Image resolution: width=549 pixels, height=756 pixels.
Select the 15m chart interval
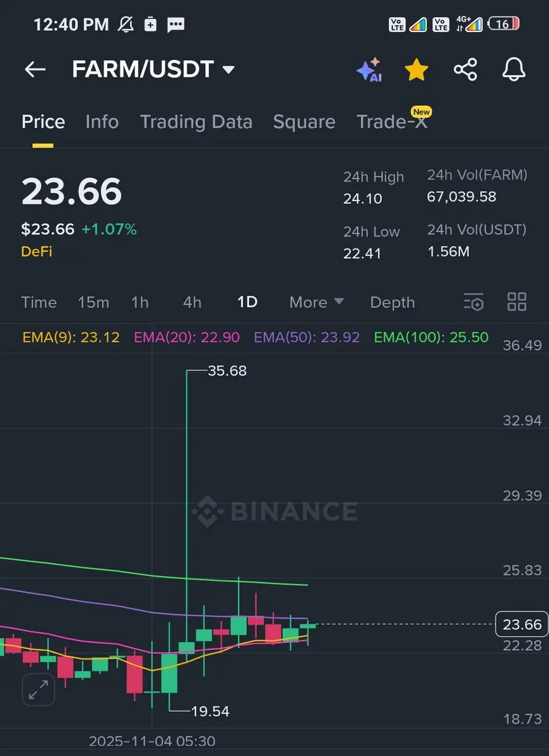[x=93, y=302]
